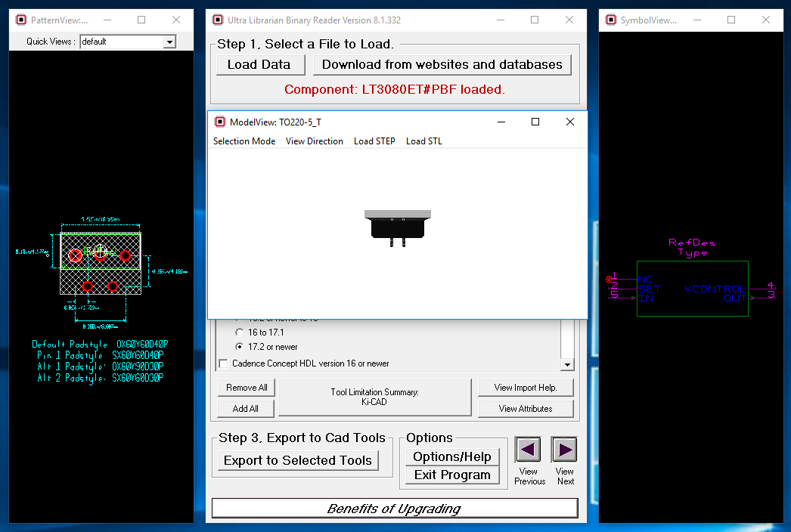Click the Remove All button

point(247,387)
